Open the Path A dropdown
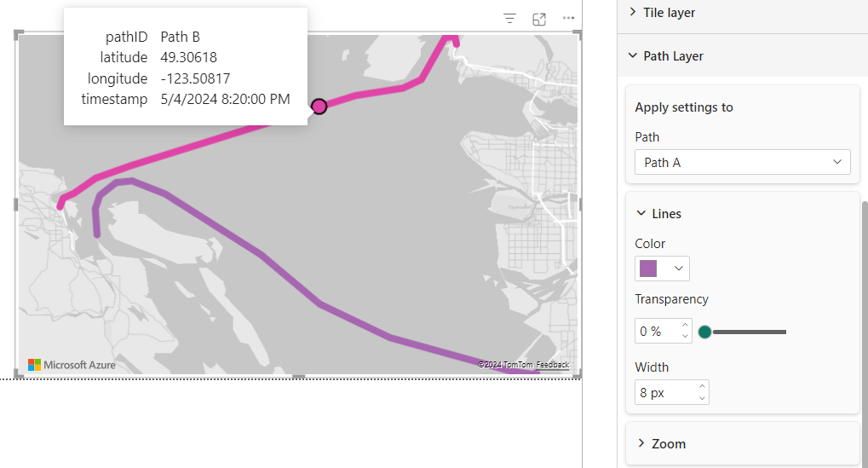The image size is (868, 468). (x=742, y=162)
